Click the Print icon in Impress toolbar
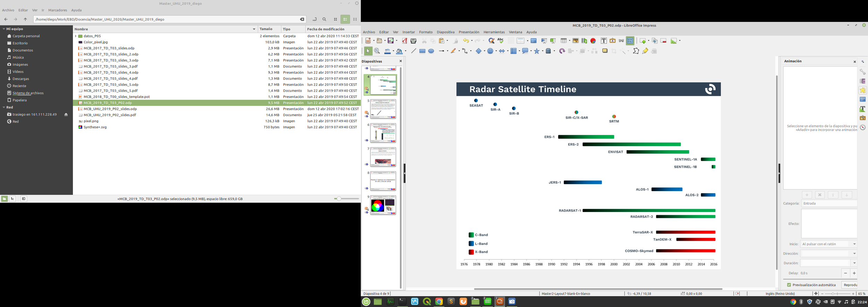The width and height of the screenshot is (868, 307). tap(413, 41)
